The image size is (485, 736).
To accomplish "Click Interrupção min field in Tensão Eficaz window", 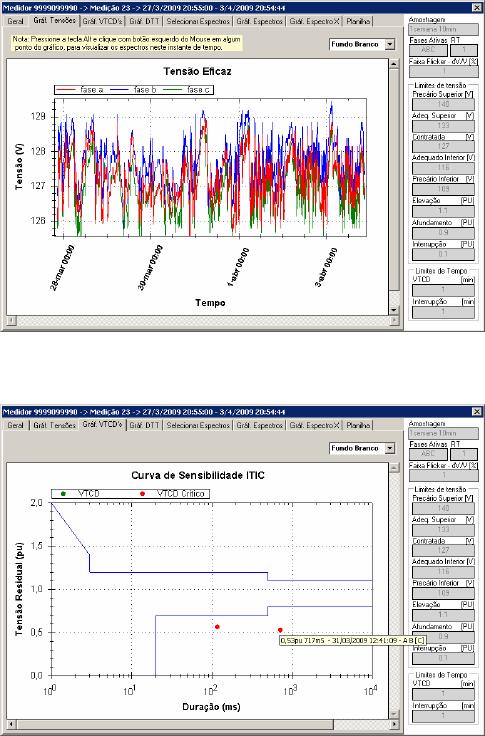I will coord(444,312).
